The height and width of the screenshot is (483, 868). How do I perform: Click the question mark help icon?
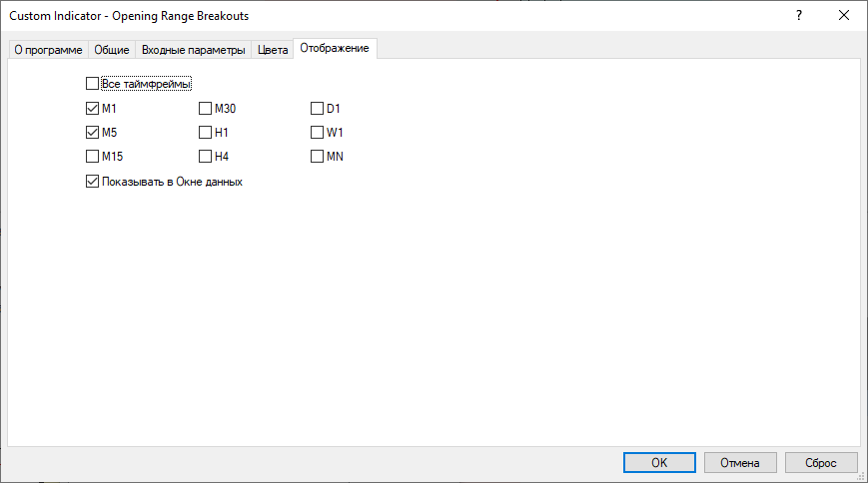pyautogui.click(x=798, y=16)
